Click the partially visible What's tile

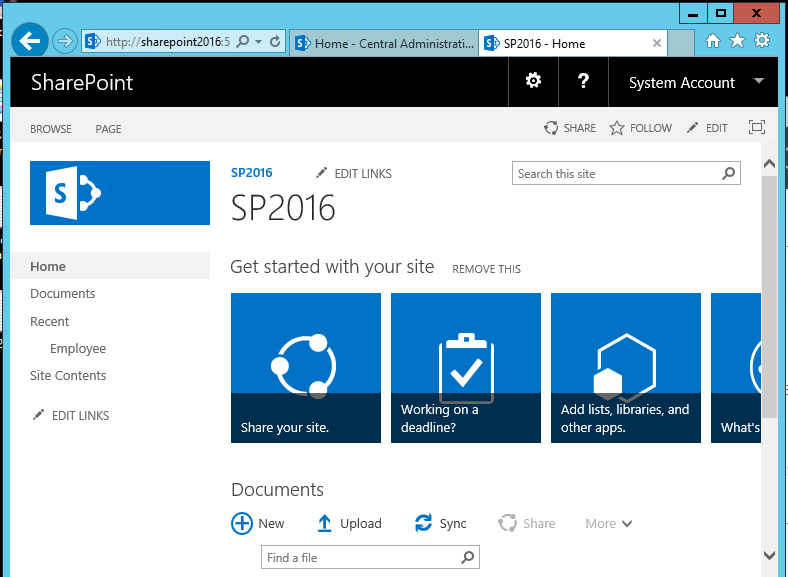coord(736,368)
